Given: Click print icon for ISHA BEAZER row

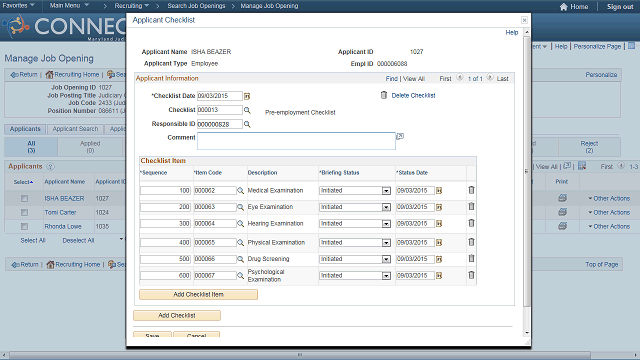Looking at the screenshot, I should tap(562, 198).
